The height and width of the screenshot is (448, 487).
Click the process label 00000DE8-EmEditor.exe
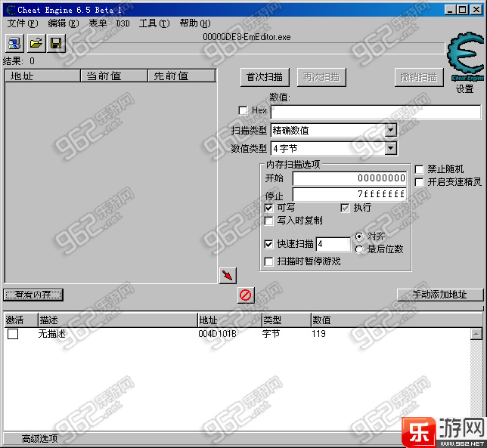(247, 37)
